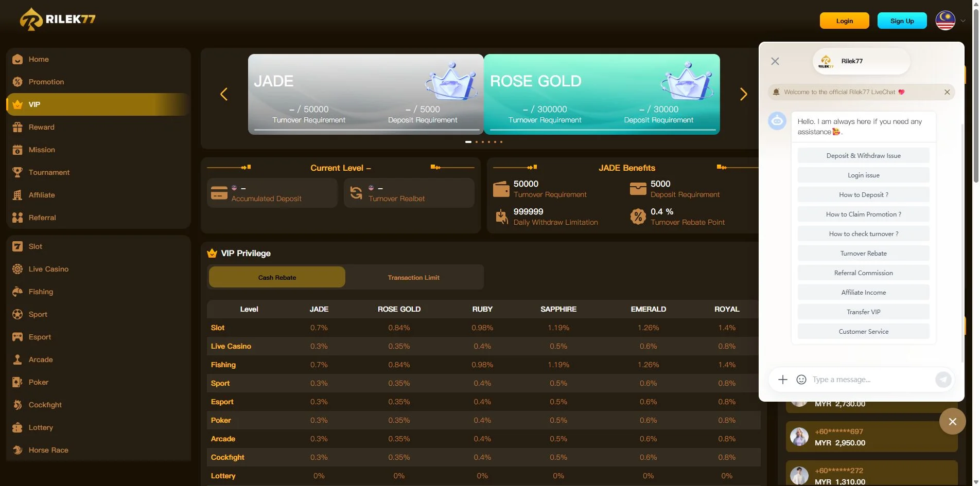The width and height of the screenshot is (980, 486).
Task: Select How to Claim Promotion option
Action: [864, 214]
